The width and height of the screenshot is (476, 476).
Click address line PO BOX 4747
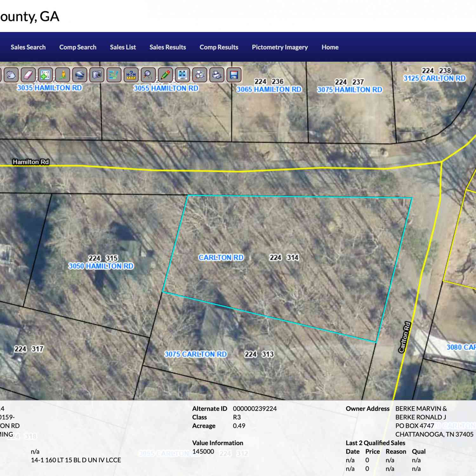click(415, 426)
